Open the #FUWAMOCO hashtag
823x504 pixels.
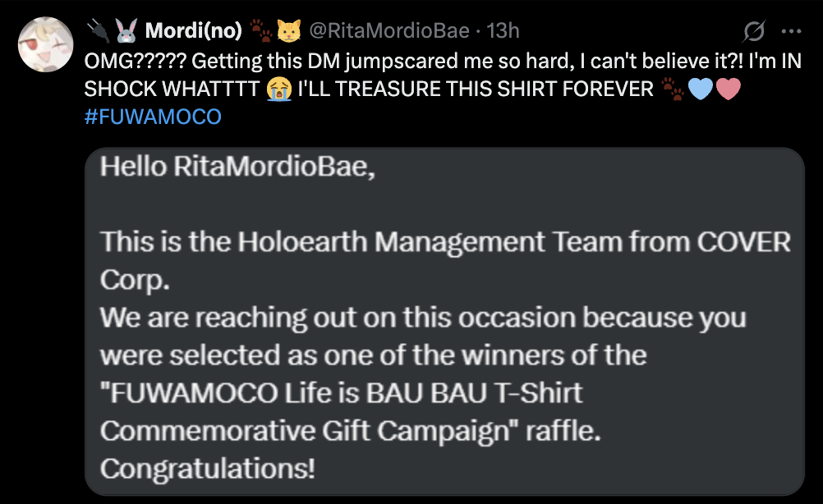(x=153, y=117)
